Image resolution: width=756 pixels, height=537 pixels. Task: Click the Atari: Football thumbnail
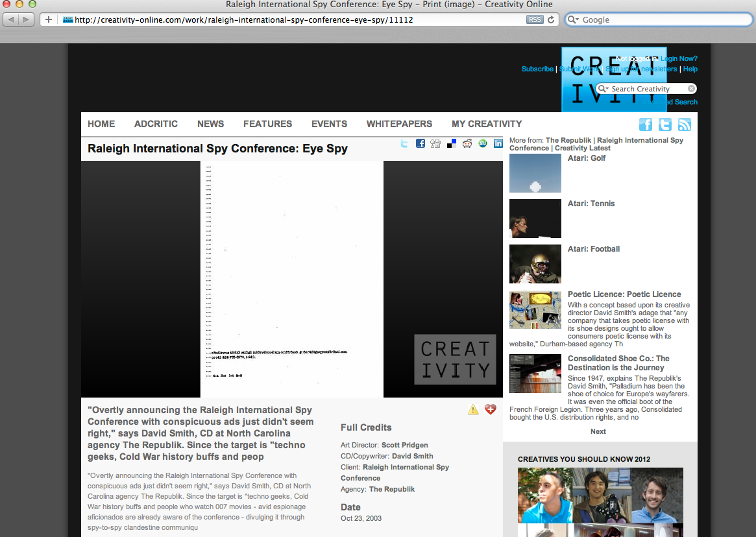535,264
